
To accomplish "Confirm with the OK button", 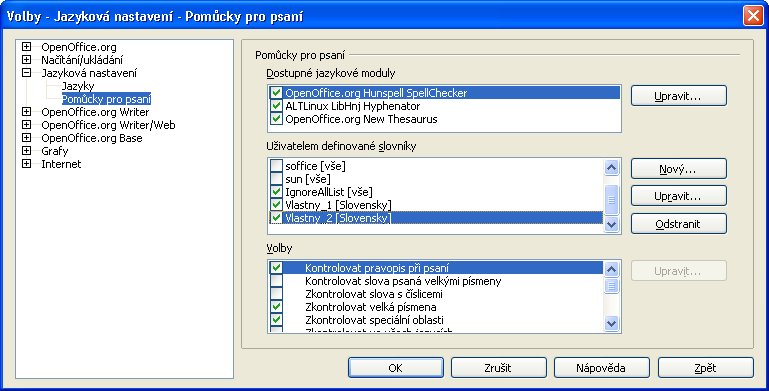I will coord(396,367).
